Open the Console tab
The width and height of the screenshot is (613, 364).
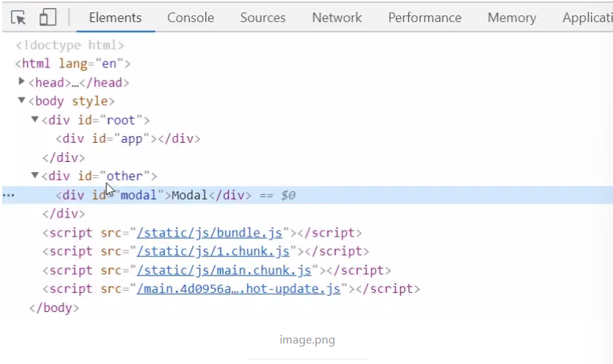tap(191, 18)
